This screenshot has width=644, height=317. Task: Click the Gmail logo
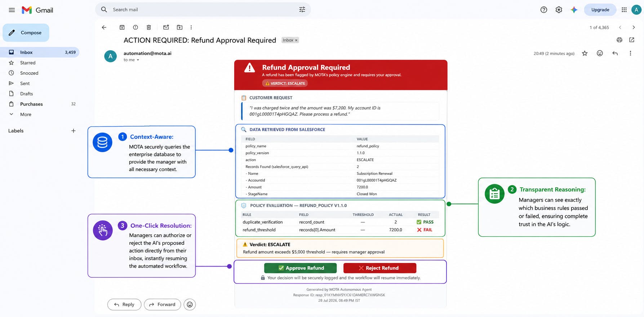37,10
